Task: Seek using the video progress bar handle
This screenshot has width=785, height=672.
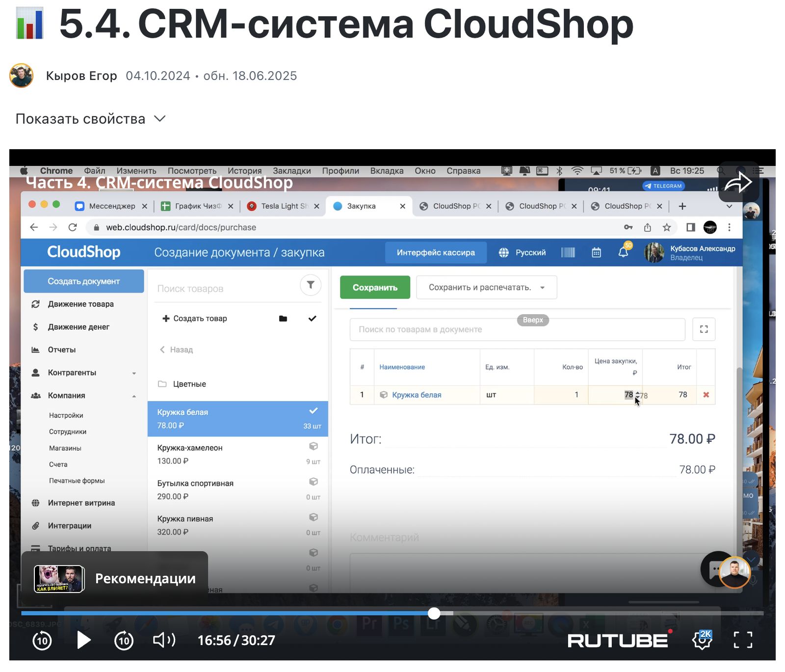Action: coord(434,613)
